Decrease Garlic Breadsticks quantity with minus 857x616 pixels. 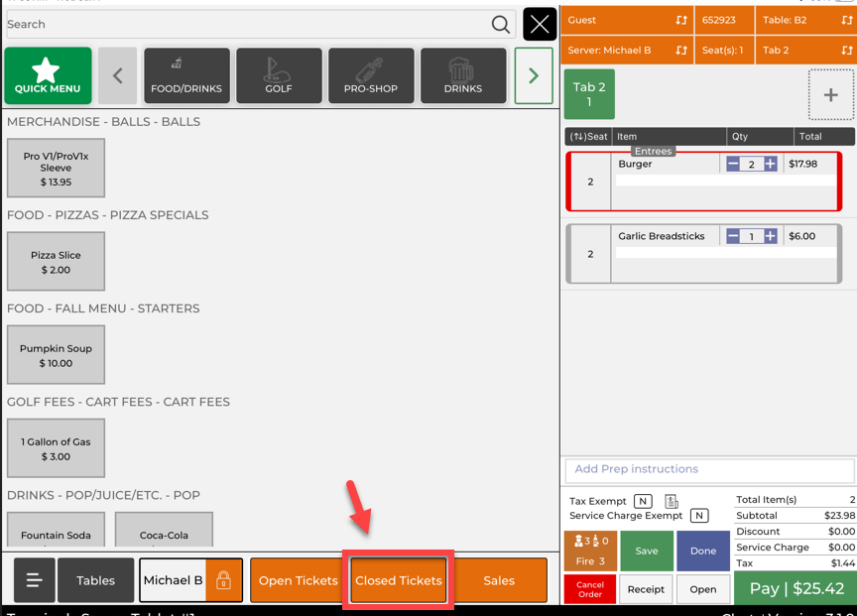coord(733,236)
